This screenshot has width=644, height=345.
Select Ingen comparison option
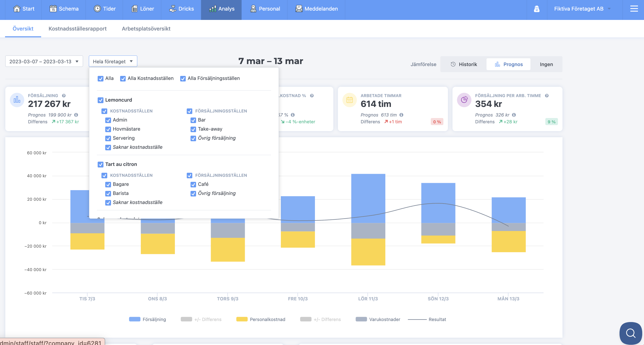(546, 64)
